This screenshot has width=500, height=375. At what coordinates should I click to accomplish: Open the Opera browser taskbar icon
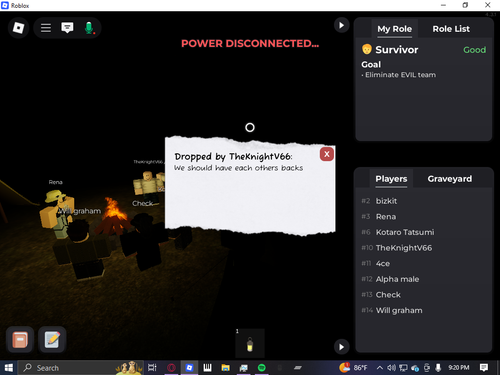[171, 368]
